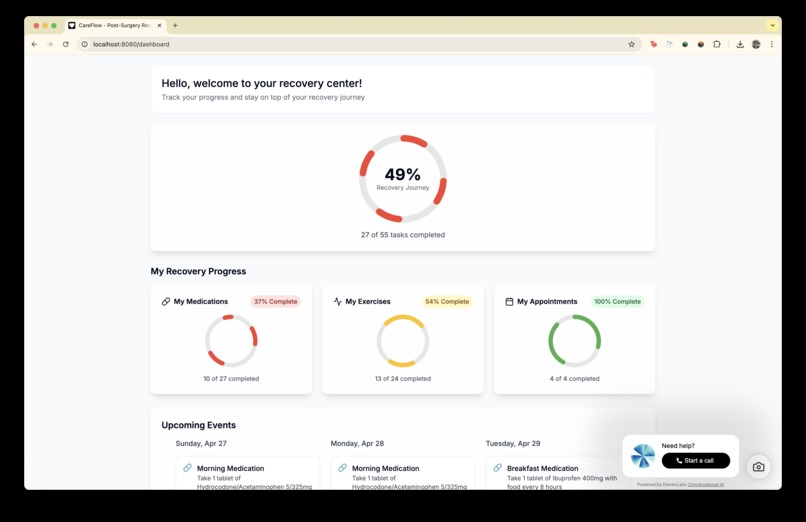Click the calendar icon beside My Appointments
This screenshot has width=806, height=522.
click(509, 302)
